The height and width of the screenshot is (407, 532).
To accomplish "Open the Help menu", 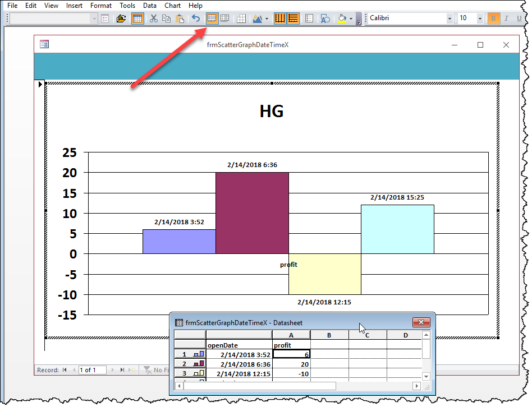I will (x=195, y=6).
